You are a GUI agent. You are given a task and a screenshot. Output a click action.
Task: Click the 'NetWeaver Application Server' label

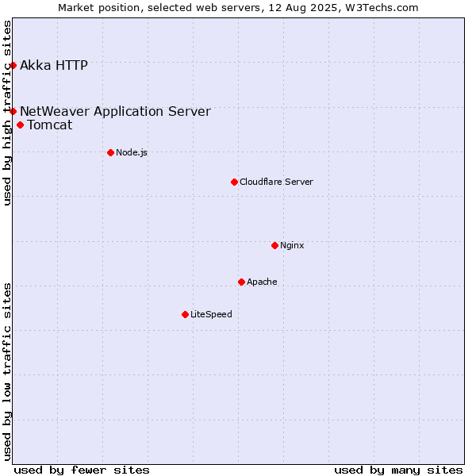click(115, 111)
